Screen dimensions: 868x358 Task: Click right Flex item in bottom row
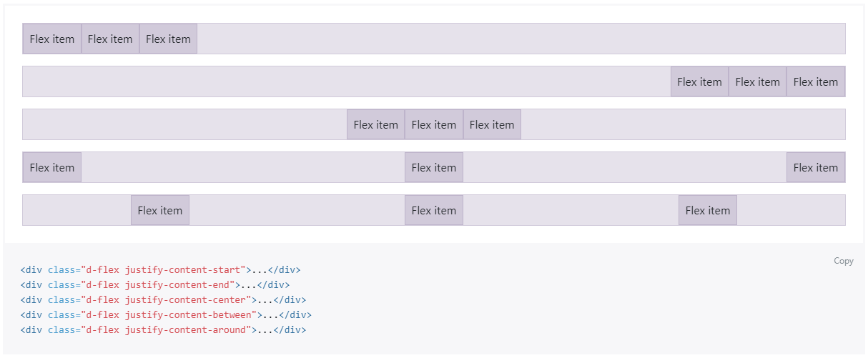click(707, 211)
